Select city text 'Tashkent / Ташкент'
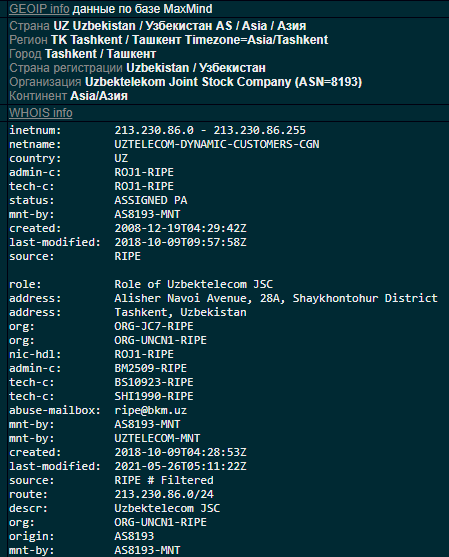 pos(100,54)
